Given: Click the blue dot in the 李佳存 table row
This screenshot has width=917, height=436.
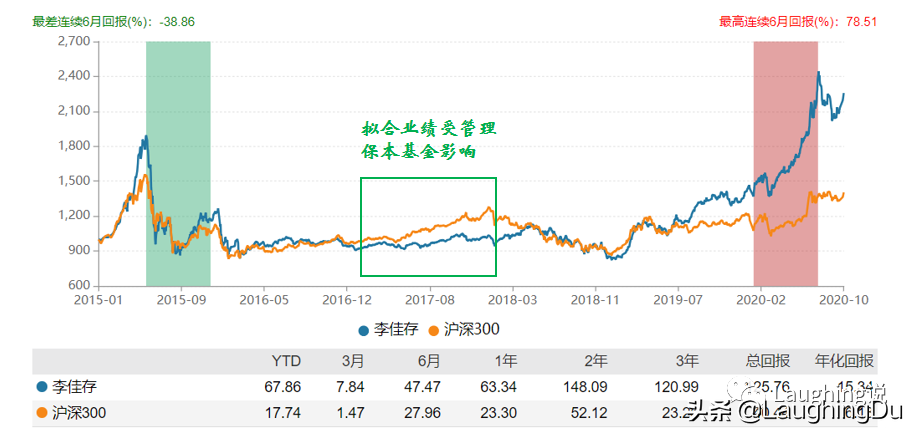Looking at the screenshot, I should [42, 386].
